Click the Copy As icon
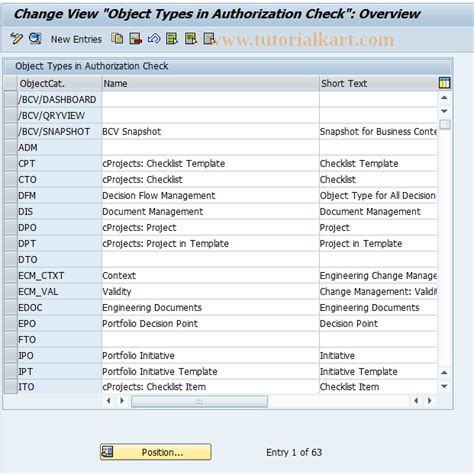The image size is (474, 474). [x=117, y=39]
